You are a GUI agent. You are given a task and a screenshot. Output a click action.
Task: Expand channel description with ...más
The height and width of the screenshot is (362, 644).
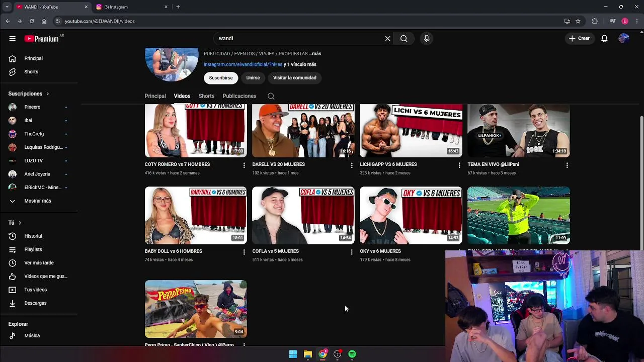click(x=315, y=54)
